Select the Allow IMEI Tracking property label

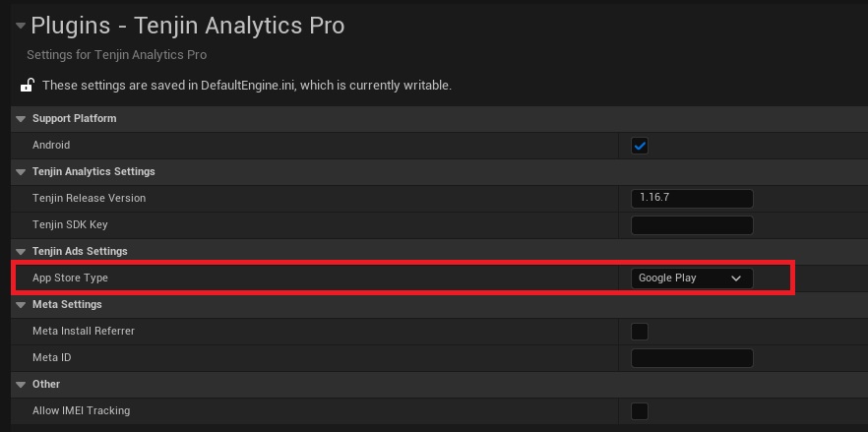[x=82, y=411]
